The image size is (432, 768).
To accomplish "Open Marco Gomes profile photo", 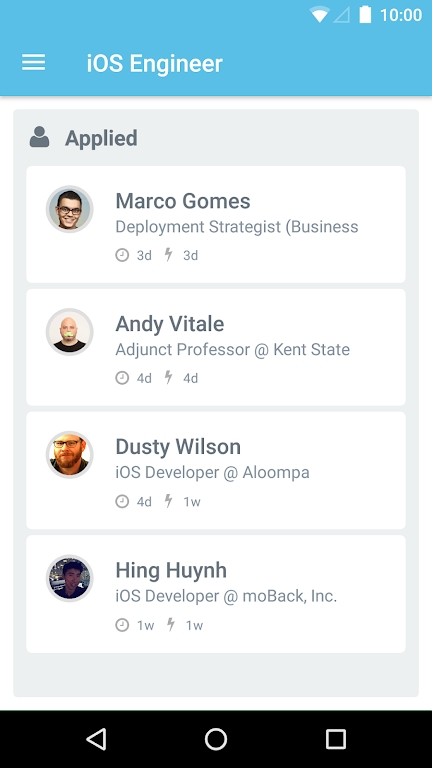I will tap(70, 209).
